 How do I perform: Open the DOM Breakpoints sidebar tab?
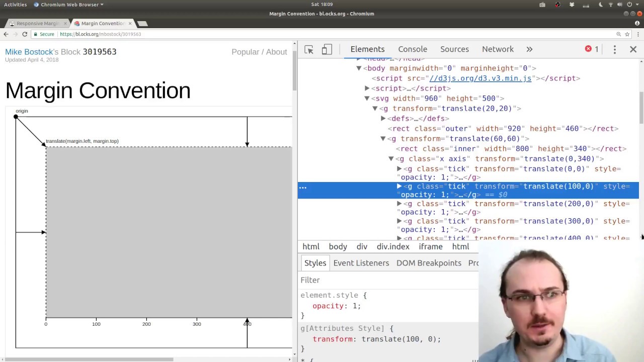coord(429,263)
